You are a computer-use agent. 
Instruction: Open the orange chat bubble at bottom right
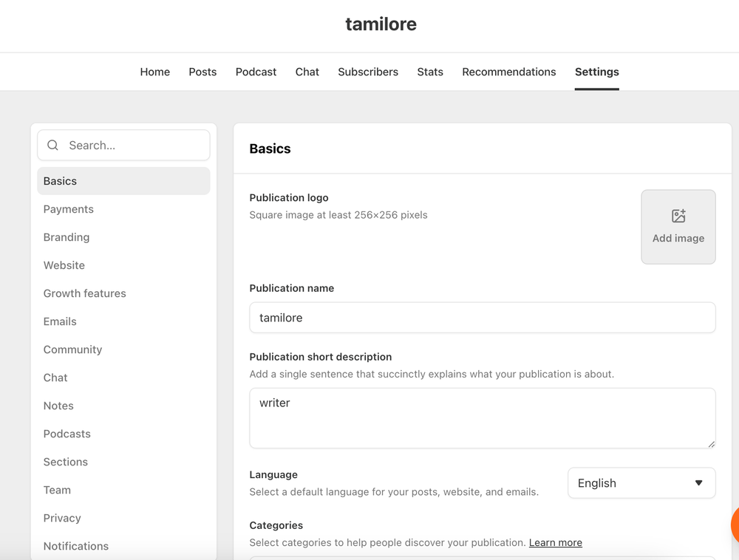[735, 525]
